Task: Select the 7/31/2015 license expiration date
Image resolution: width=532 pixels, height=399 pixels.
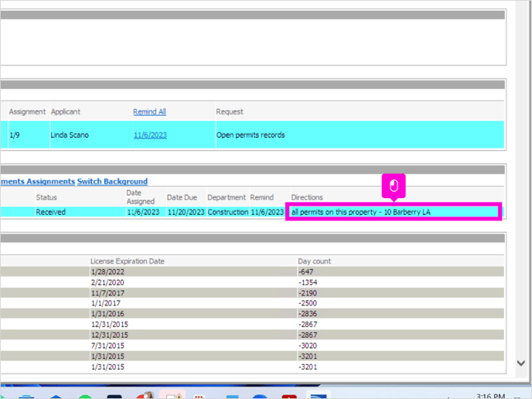Action: 107,346
